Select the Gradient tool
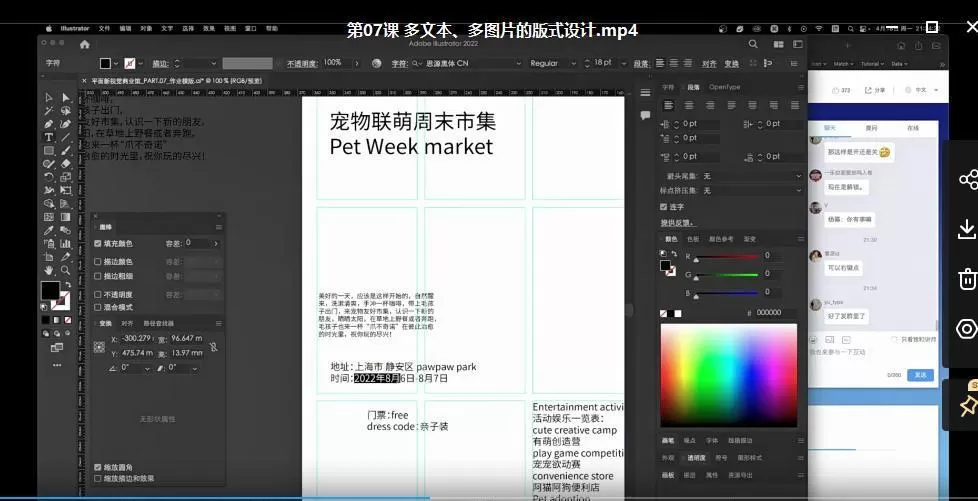Screen dimensions: 978x501 point(65,217)
